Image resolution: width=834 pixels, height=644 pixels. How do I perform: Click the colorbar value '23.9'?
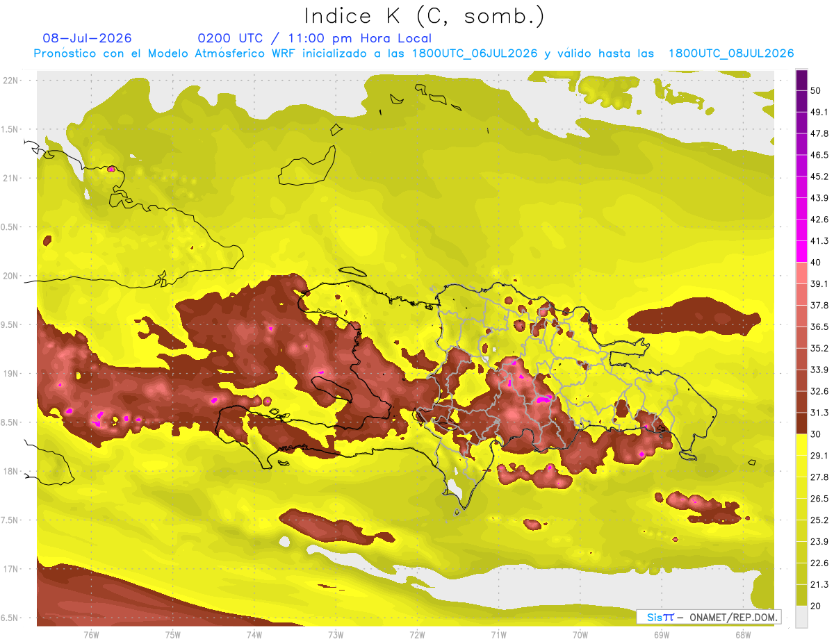tap(819, 542)
